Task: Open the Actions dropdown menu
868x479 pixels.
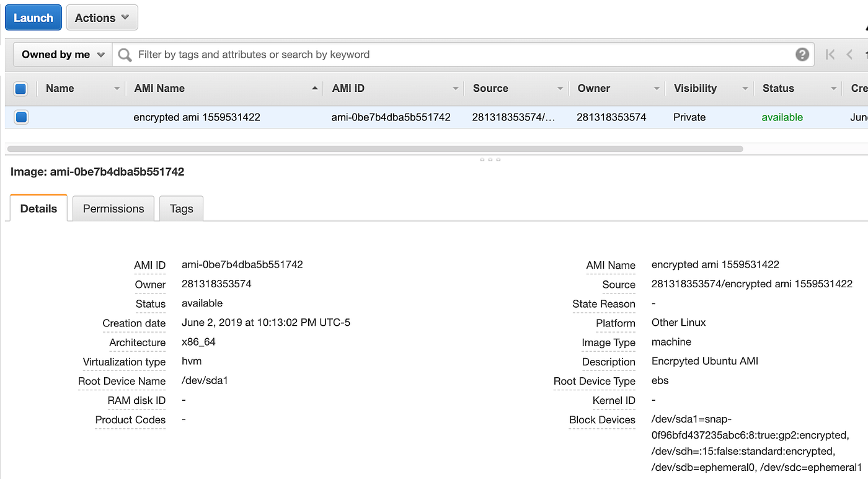Action: coord(102,17)
